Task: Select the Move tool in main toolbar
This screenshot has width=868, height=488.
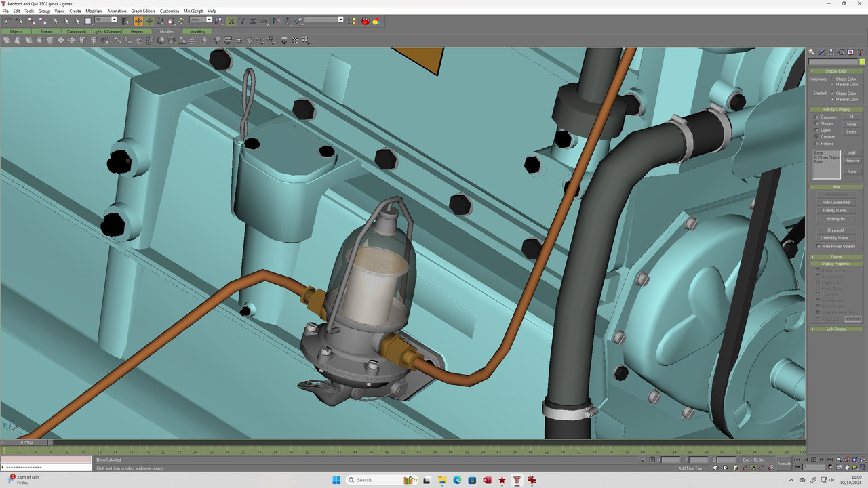Action: coord(138,20)
